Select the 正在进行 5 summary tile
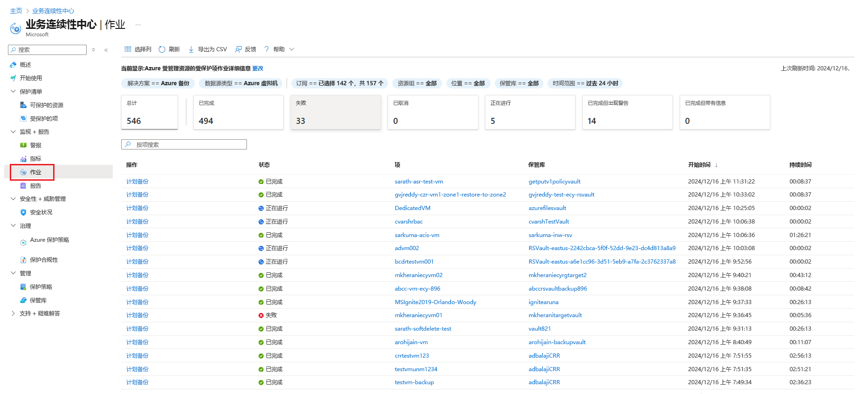 530,112
